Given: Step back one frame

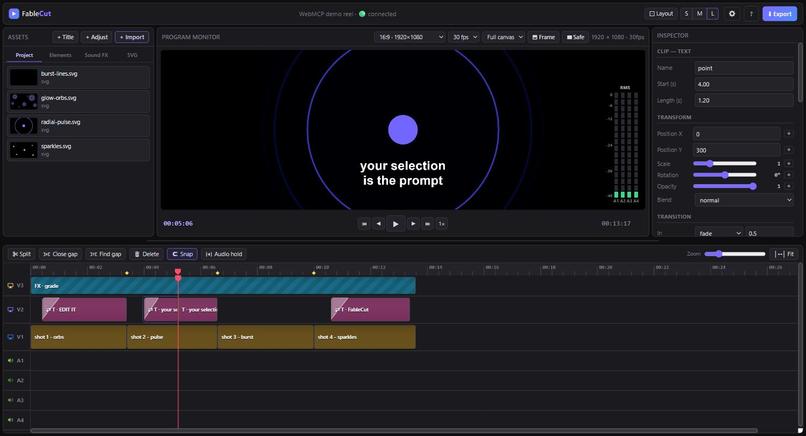Looking at the screenshot, I should [x=379, y=224].
